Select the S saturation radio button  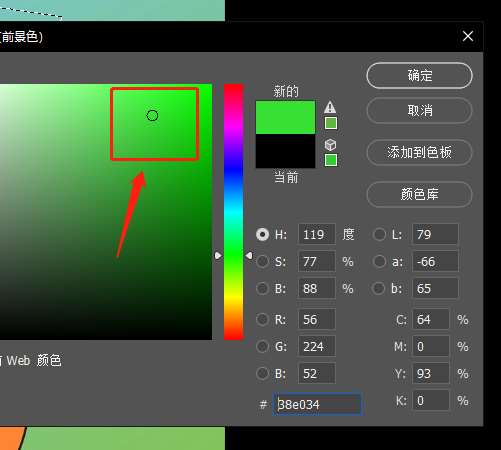pyautogui.click(x=263, y=262)
